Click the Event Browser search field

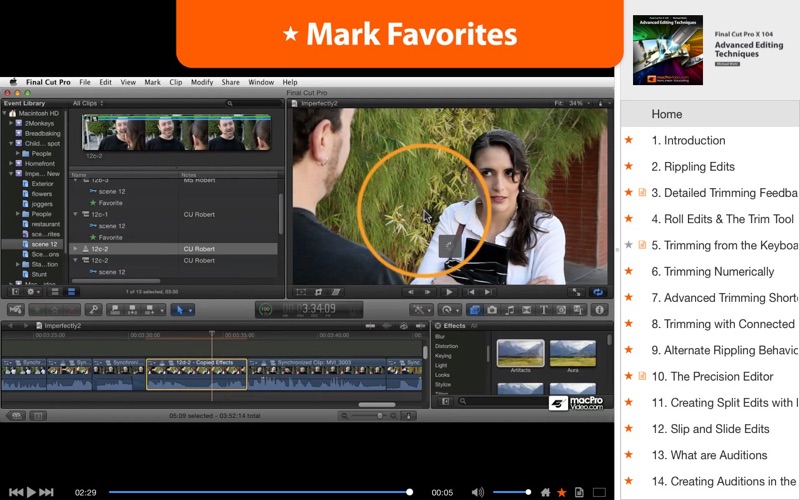pos(253,103)
